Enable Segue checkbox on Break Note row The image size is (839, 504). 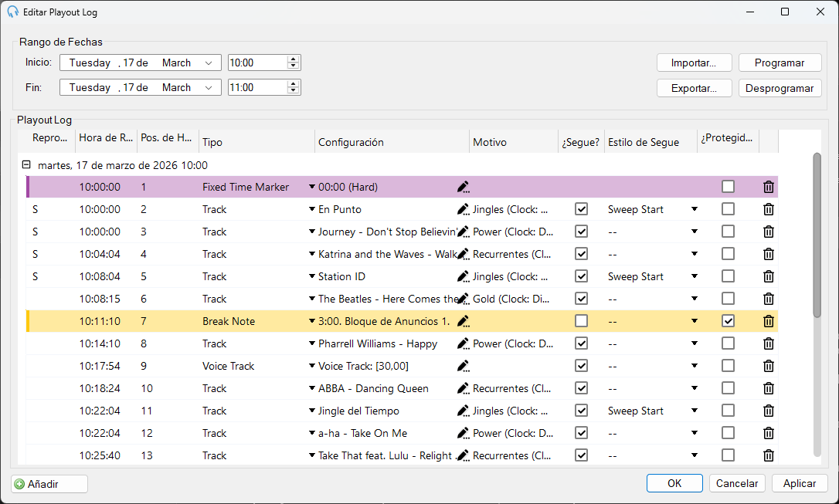click(x=581, y=320)
